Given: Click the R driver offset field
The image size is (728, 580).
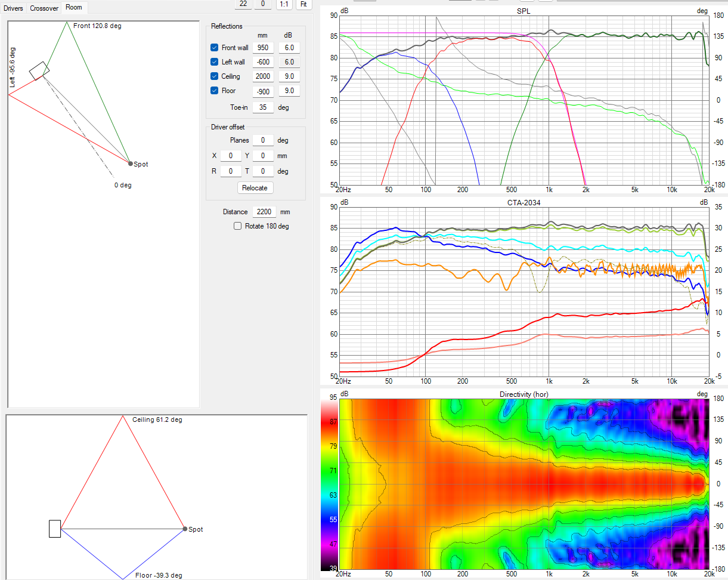Looking at the screenshot, I should click(231, 171).
